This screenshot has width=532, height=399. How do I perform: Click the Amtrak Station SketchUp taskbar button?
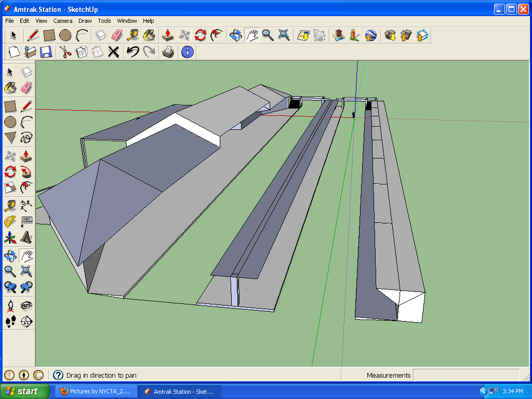[180, 391]
